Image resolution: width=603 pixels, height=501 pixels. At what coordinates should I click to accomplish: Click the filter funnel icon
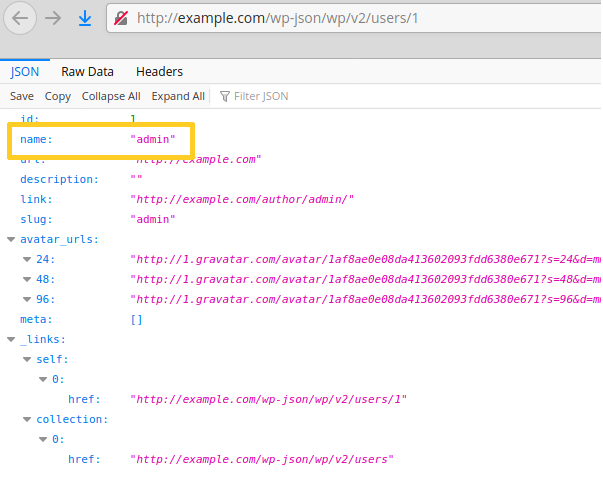(225, 97)
